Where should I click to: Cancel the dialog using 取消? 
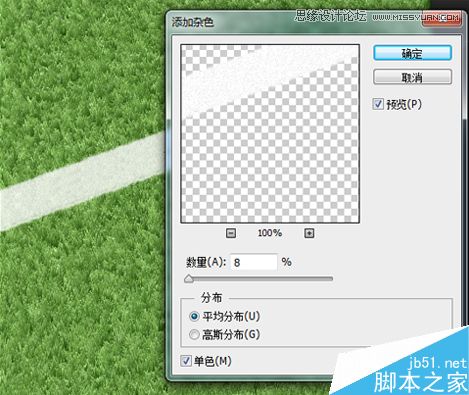click(412, 77)
